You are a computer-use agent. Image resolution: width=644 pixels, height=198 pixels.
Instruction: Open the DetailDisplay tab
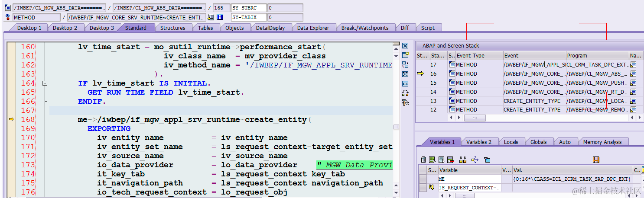point(270,28)
